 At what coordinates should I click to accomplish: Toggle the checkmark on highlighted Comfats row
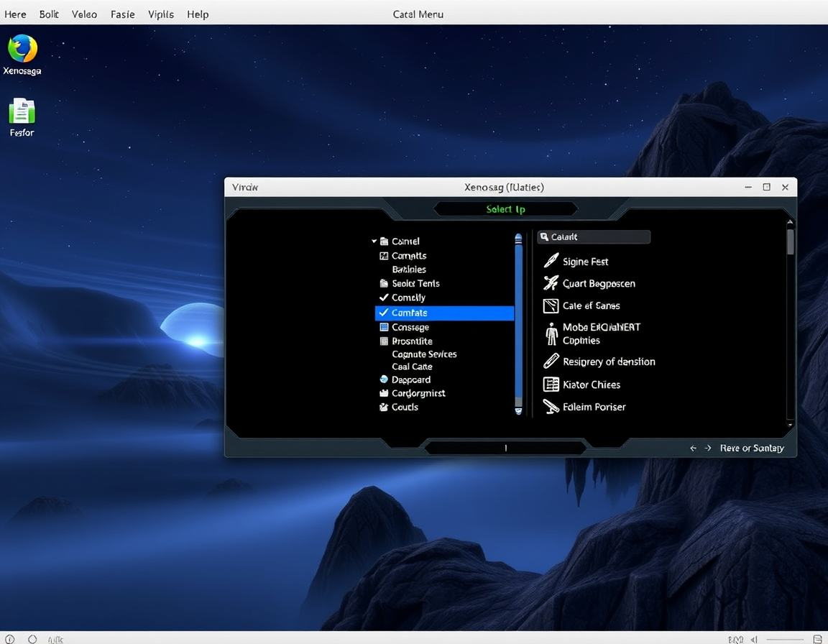coord(384,313)
